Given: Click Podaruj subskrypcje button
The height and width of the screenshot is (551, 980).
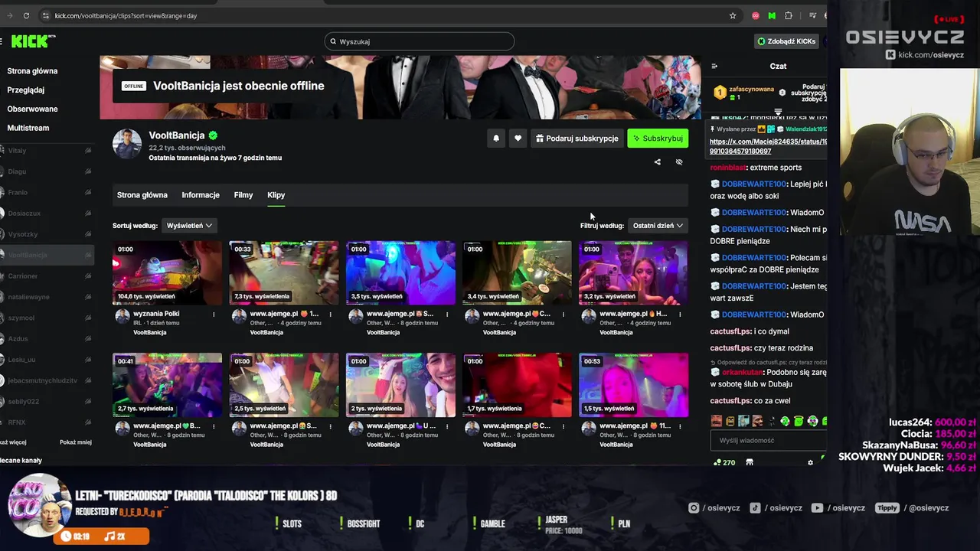Looking at the screenshot, I should point(577,139).
